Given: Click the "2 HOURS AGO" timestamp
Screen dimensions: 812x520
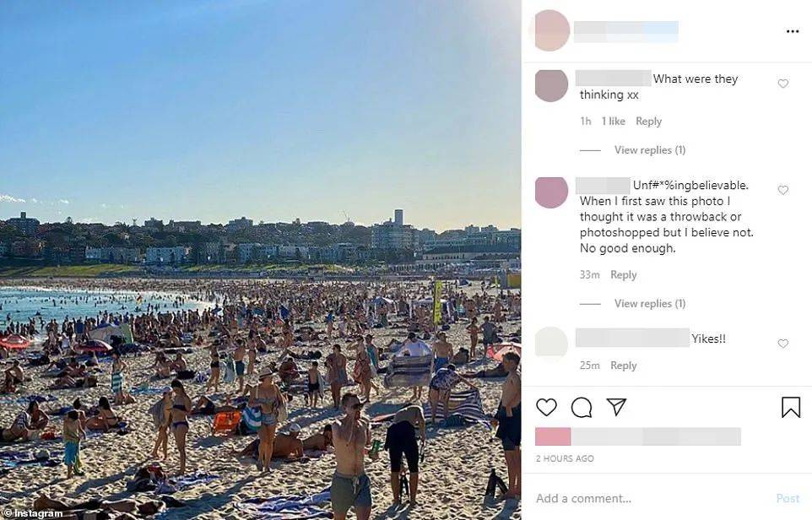Looking at the screenshot, I should point(565,458).
